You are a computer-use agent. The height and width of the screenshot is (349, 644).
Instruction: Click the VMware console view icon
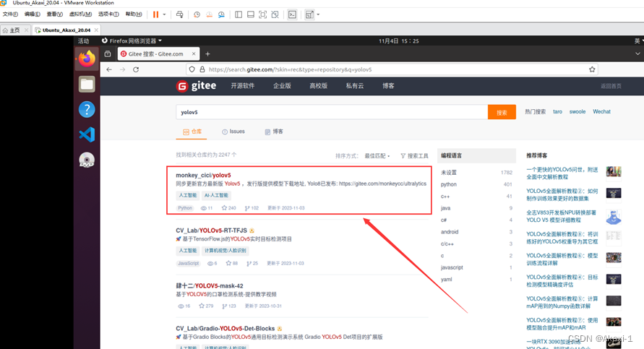[292, 14]
